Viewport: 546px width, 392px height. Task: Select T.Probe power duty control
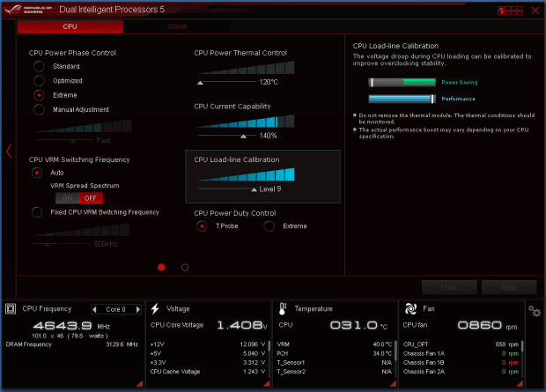pos(202,226)
